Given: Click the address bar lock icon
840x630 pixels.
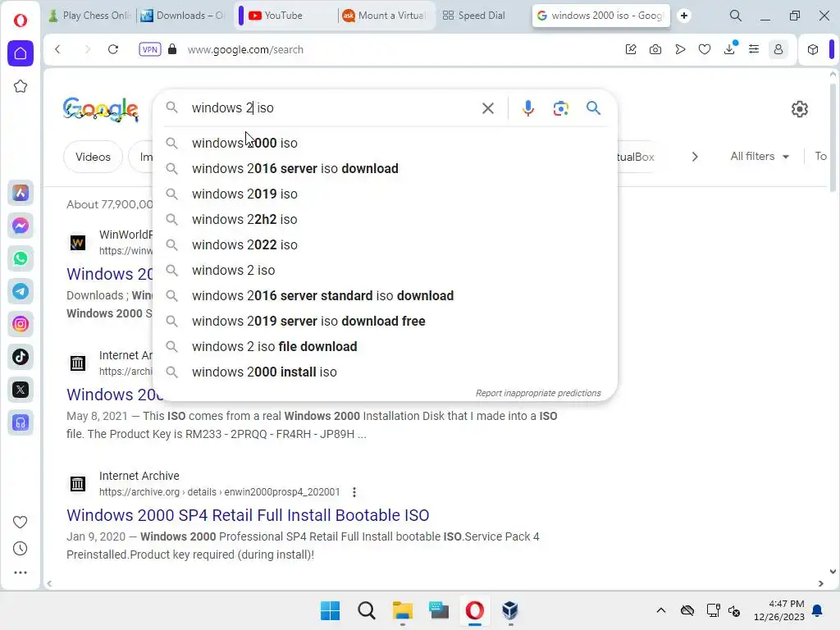Looking at the screenshot, I should 172,49.
